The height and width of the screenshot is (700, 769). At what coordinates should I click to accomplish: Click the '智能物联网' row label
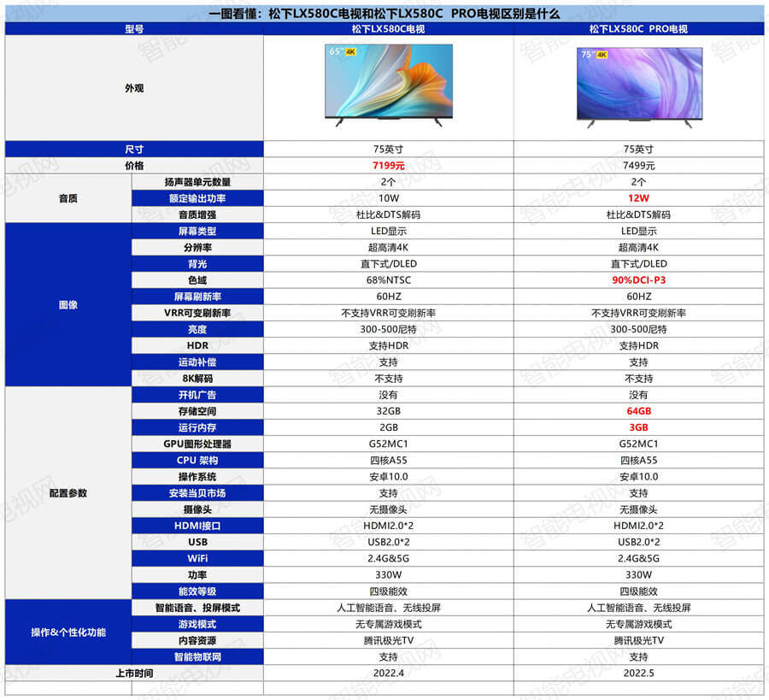click(x=197, y=656)
